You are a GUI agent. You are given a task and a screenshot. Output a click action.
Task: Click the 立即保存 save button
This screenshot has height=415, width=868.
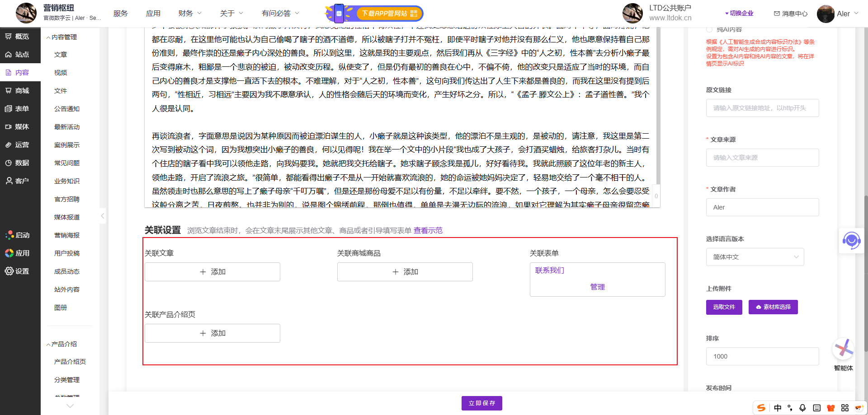(x=481, y=403)
